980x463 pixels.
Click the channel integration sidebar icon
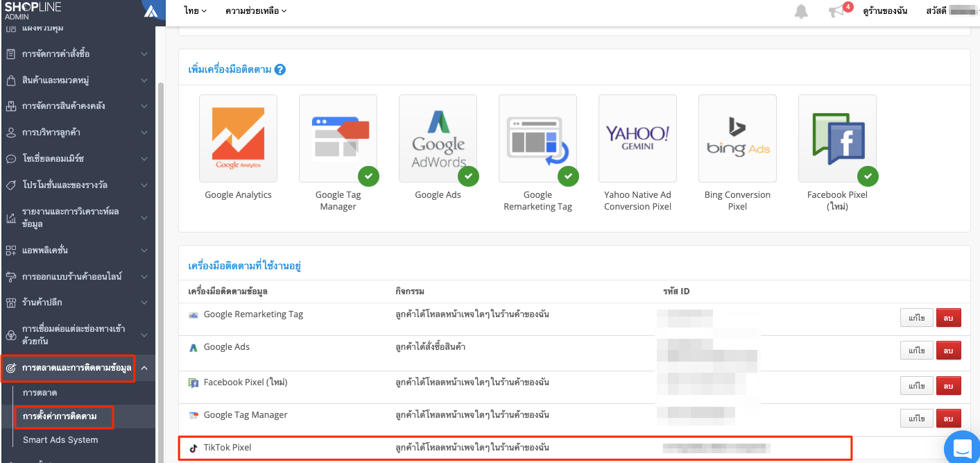click(x=10, y=335)
